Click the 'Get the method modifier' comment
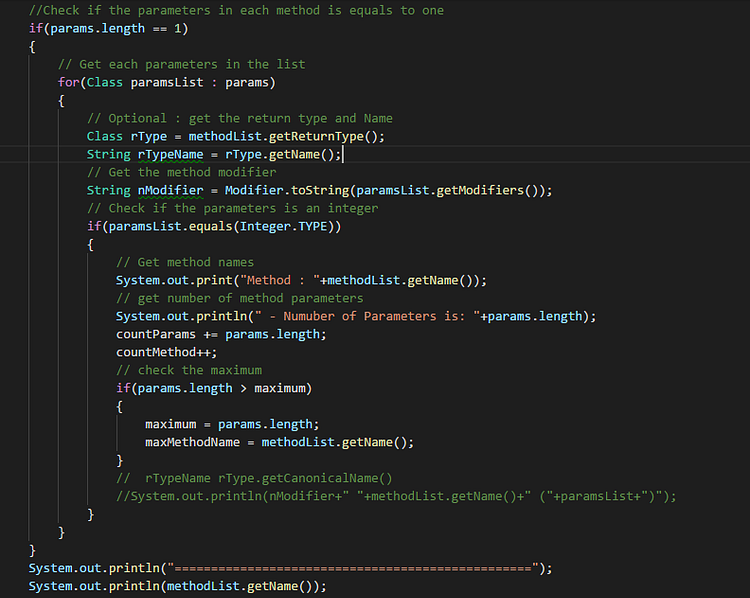 pos(182,173)
